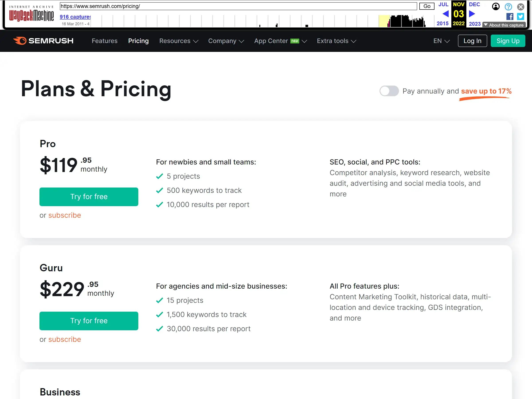Image resolution: width=532 pixels, height=399 pixels.
Task: Click the subscribe link under Guru plan
Action: pos(65,339)
